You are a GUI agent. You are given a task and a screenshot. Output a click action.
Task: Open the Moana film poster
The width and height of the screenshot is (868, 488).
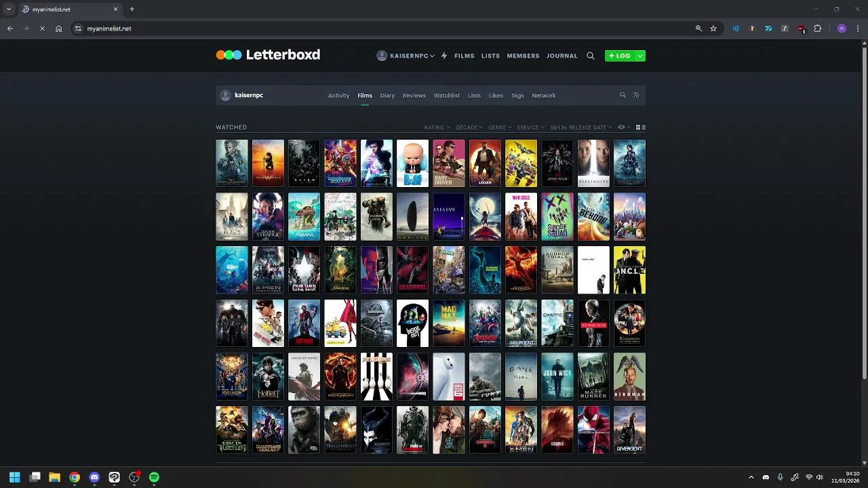tap(304, 217)
